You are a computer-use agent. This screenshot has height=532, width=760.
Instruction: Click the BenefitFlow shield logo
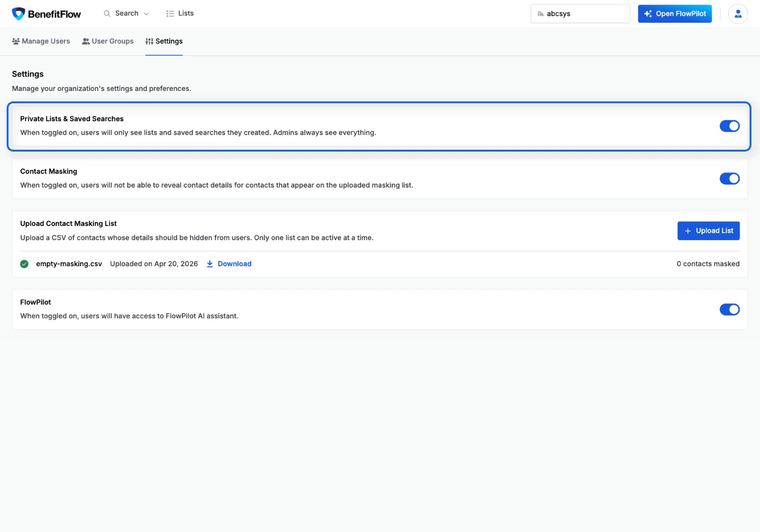click(x=18, y=13)
